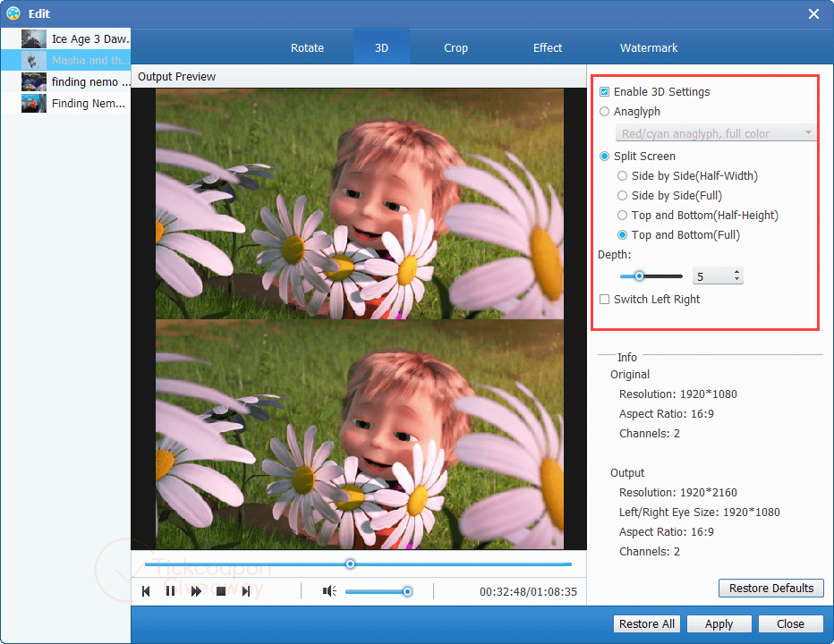Choose Top and Bottom(Half-Height) mode

tap(622, 216)
